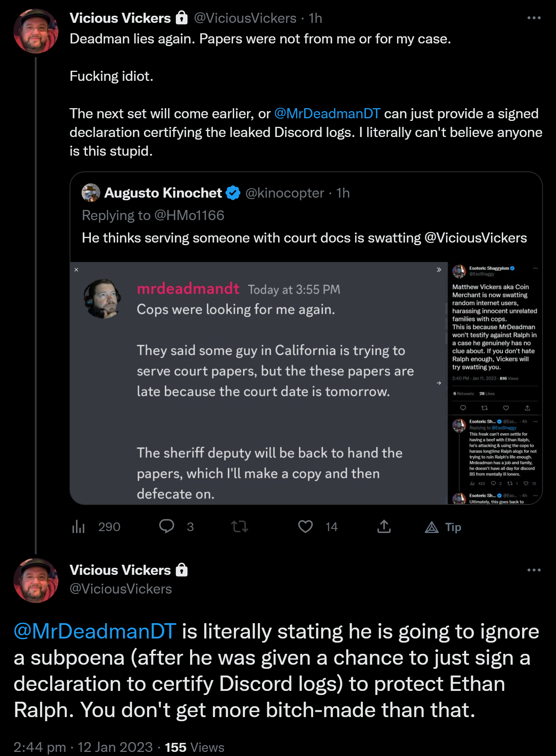Open the quoted Discord screenshot image

coord(306,383)
